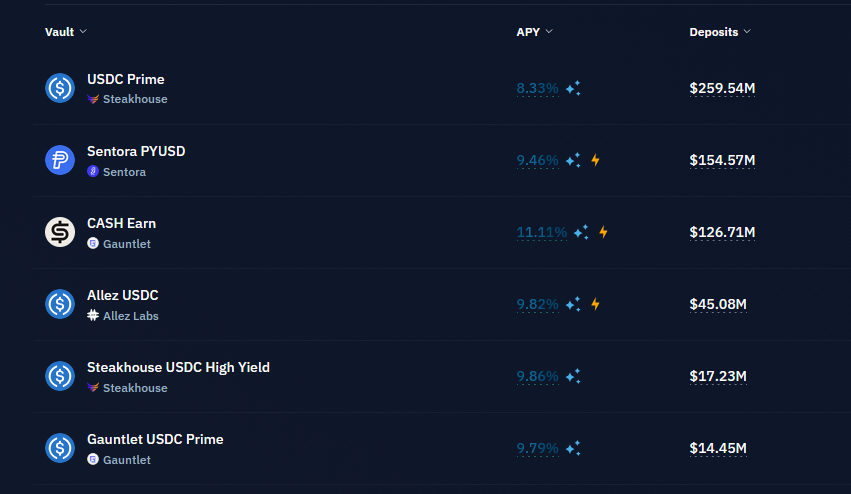The width and height of the screenshot is (851, 494).
Task: Click the lightning bolt icon beside 9.82% APY
Action: pyautogui.click(x=595, y=304)
